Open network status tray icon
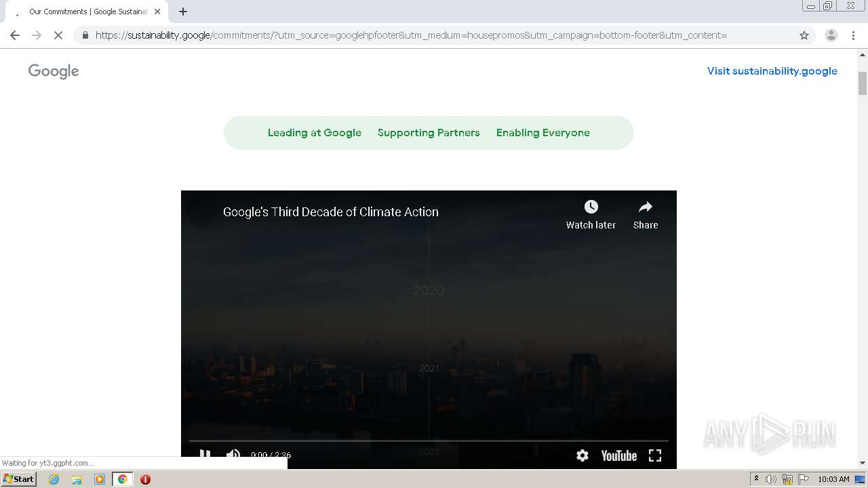 pos(787,479)
